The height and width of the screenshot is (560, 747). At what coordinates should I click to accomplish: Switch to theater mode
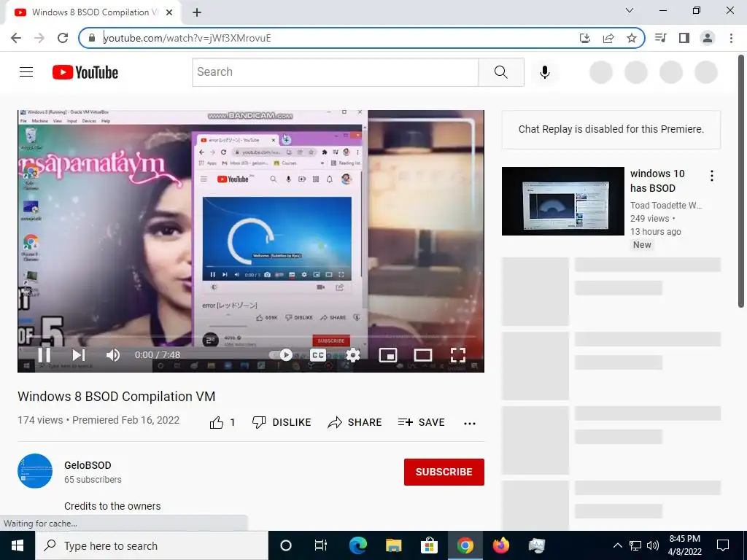[x=423, y=355]
